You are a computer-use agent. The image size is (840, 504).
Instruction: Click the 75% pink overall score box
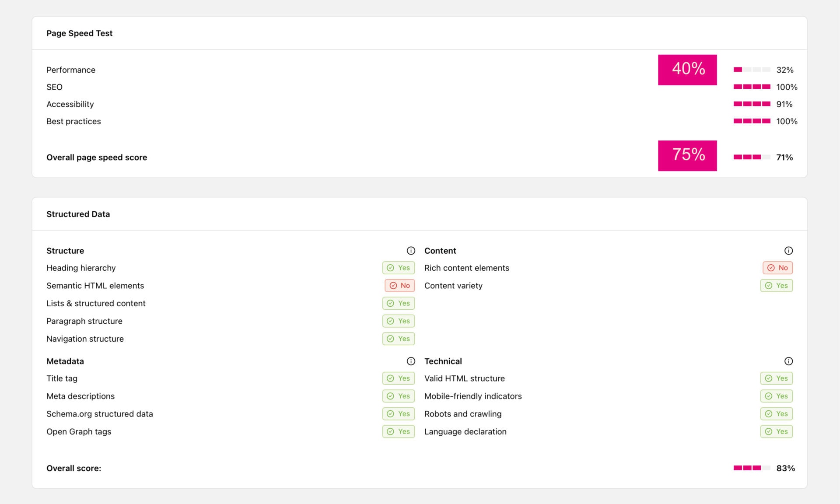(x=687, y=156)
